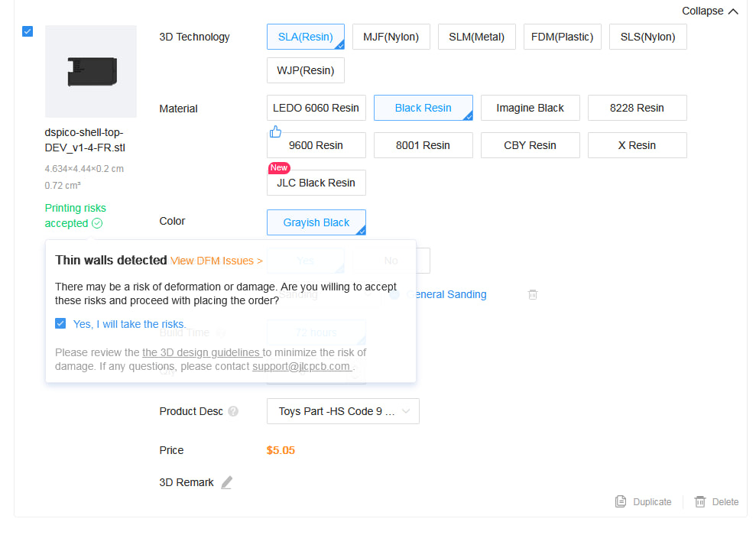This screenshot has height=535, width=756.
Task: Expand View DFM Issues details
Action: coord(216,261)
